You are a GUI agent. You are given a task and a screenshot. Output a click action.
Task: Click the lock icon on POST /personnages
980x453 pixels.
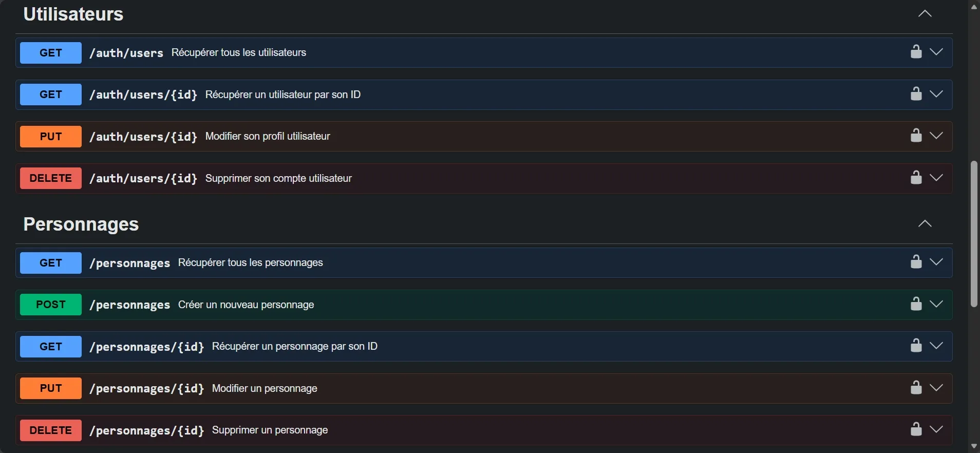(916, 304)
